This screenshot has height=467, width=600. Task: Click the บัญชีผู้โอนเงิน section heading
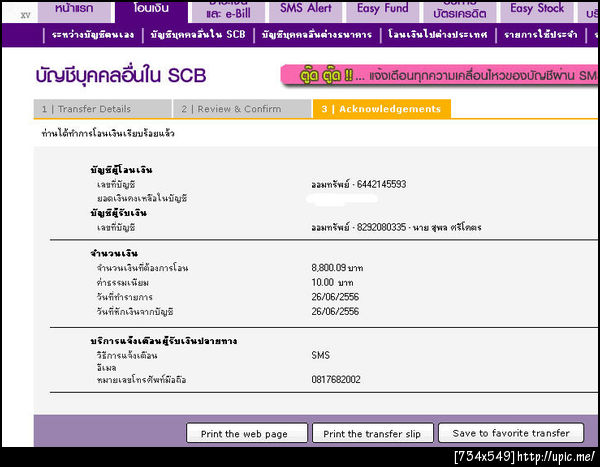(x=121, y=170)
